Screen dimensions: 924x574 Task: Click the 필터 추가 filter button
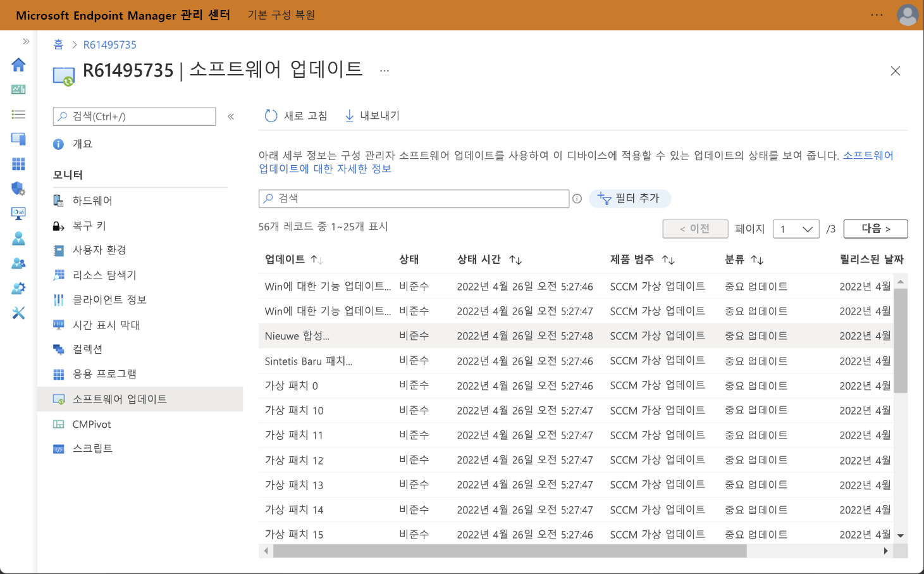[630, 199]
